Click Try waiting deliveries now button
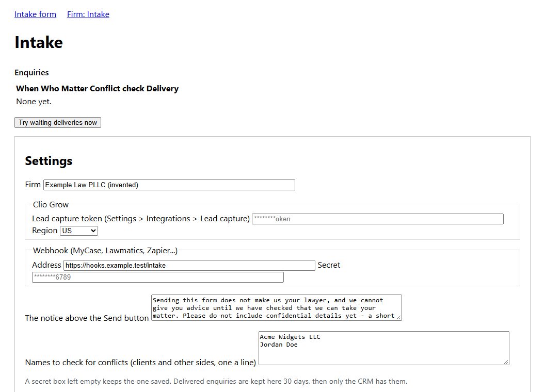545x392 pixels. 58,122
